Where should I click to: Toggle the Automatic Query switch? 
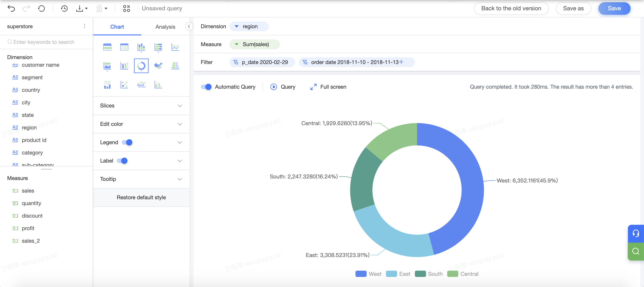pos(206,87)
